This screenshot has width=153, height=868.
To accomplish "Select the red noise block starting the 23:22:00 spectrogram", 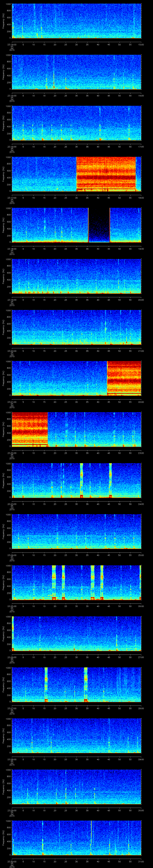I will (x=30, y=429).
